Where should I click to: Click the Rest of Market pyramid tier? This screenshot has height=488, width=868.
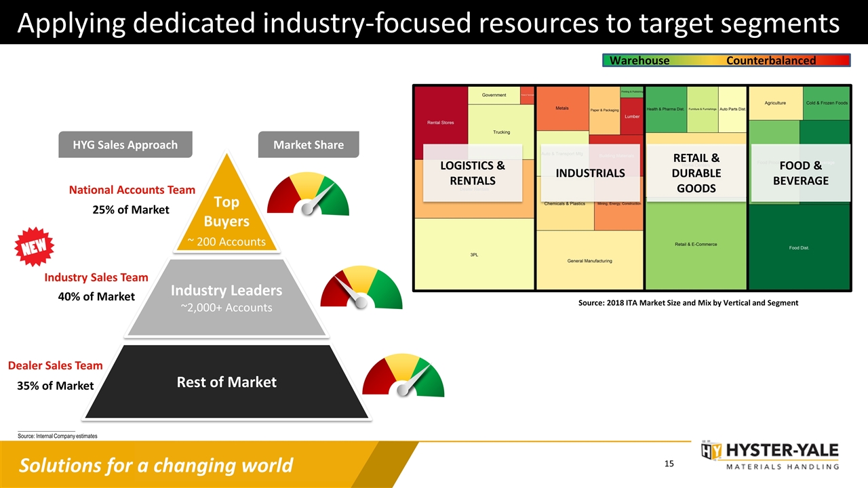pyautogui.click(x=226, y=382)
